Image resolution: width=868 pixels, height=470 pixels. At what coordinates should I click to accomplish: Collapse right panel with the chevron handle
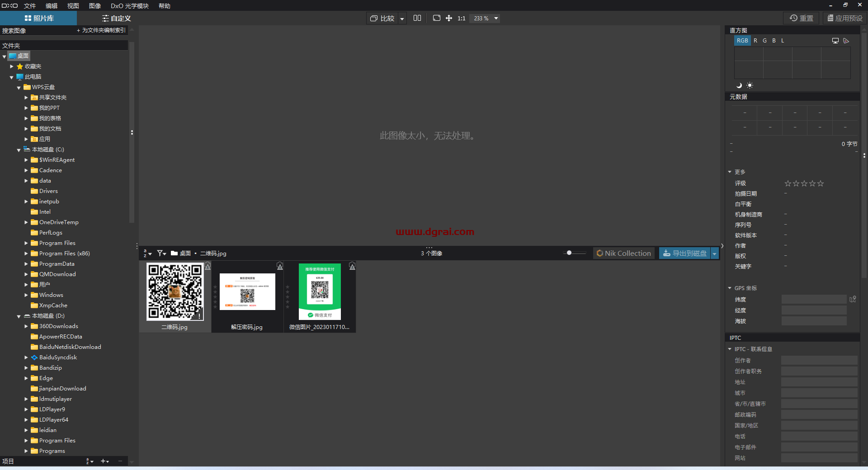722,246
